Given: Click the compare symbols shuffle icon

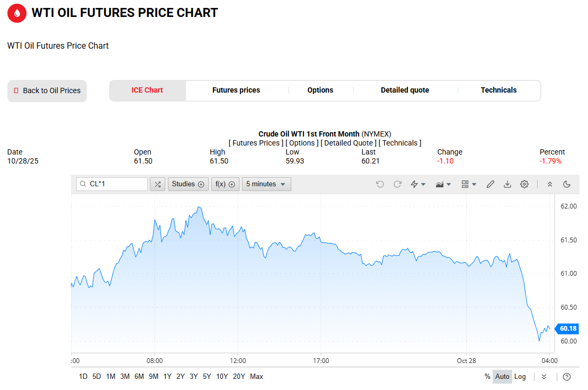Looking at the screenshot, I should (157, 184).
